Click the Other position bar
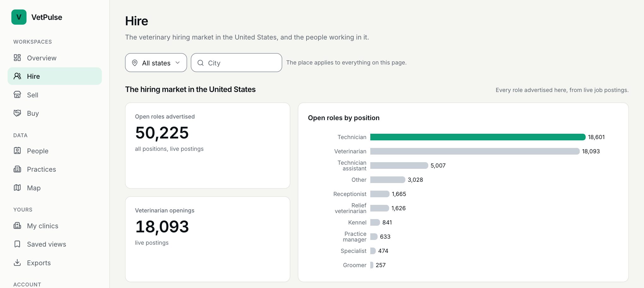Image resolution: width=644 pixels, height=288 pixels. tap(388, 180)
